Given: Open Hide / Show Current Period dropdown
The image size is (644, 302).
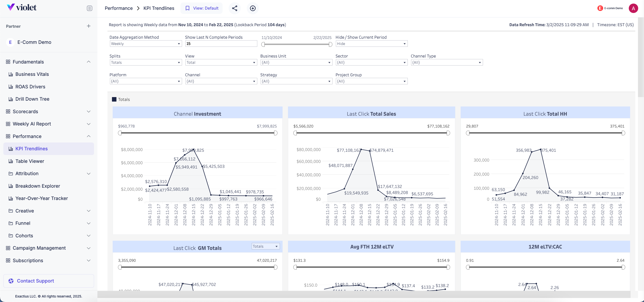Looking at the screenshot, I should pyautogui.click(x=371, y=44).
